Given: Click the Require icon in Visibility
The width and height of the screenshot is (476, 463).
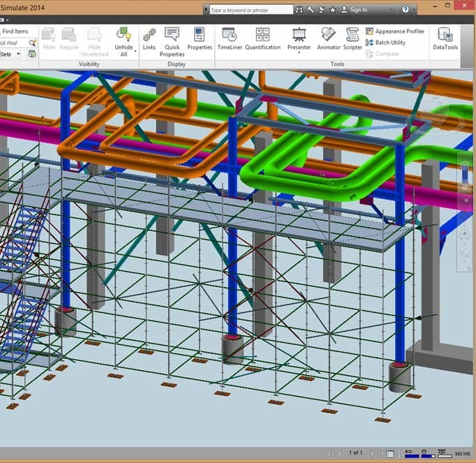Looking at the screenshot, I should click(69, 35).
